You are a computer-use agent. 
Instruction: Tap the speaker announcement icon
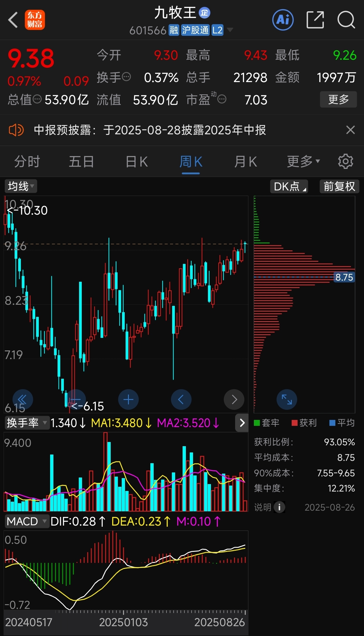(16, 130)
